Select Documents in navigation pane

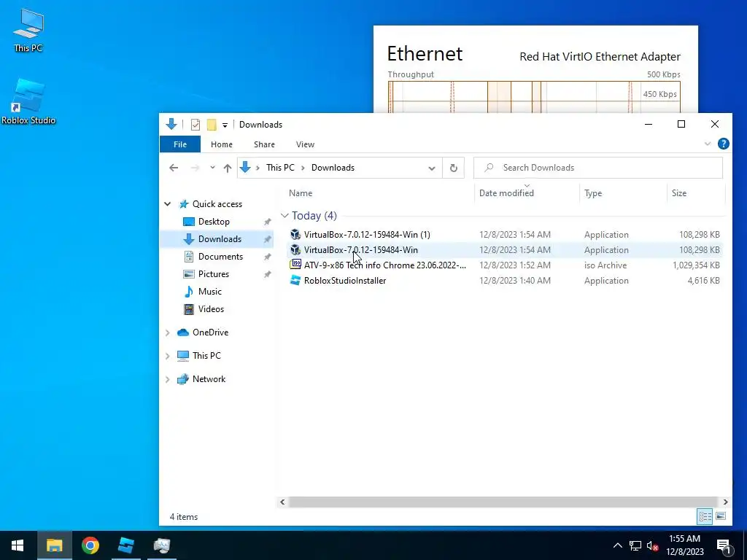[x=220, y=257]
